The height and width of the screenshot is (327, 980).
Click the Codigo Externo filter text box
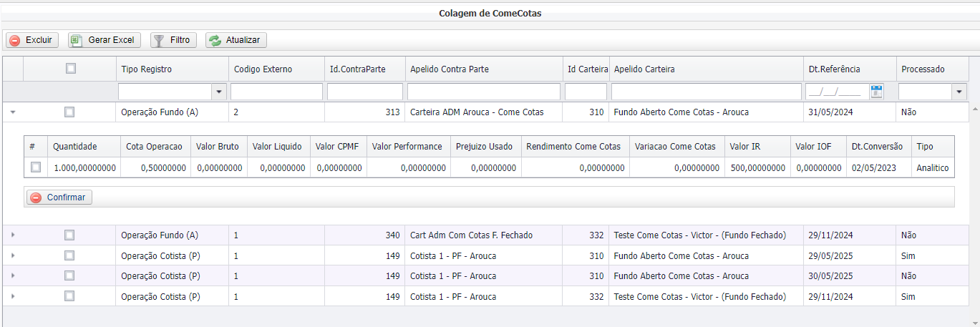[276, 92]
